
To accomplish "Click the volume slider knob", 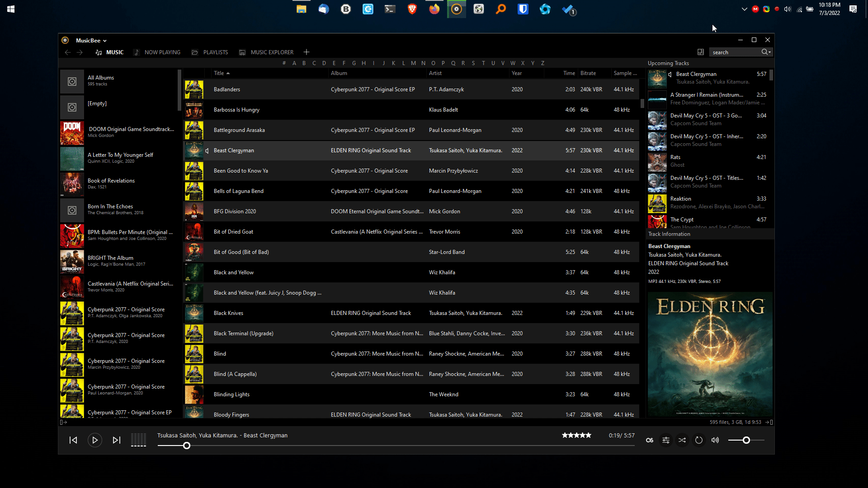I will (x=746, y=440).
